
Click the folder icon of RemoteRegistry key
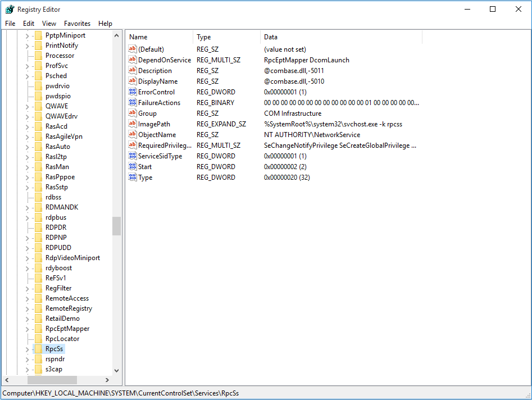coord(39,308)
